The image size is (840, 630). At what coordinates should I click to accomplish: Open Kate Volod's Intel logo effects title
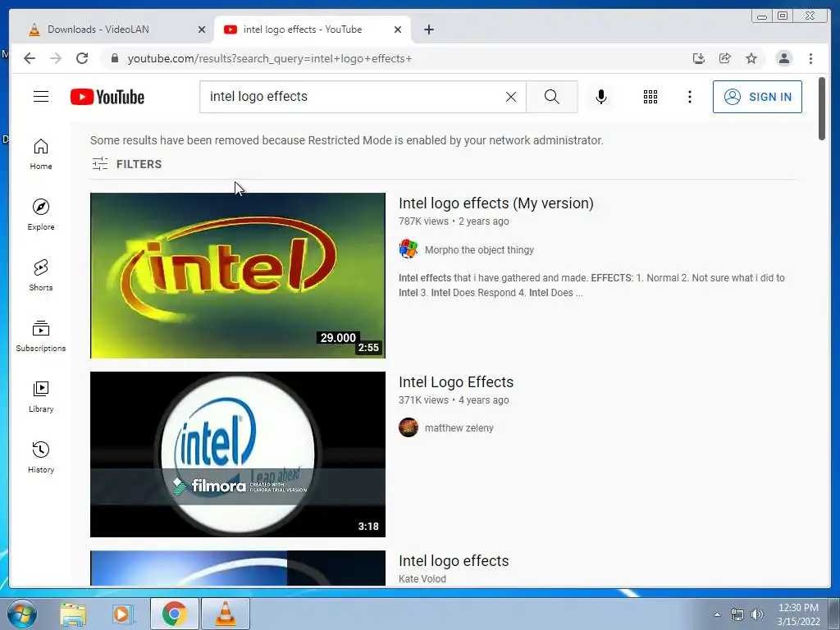point(454,561)
